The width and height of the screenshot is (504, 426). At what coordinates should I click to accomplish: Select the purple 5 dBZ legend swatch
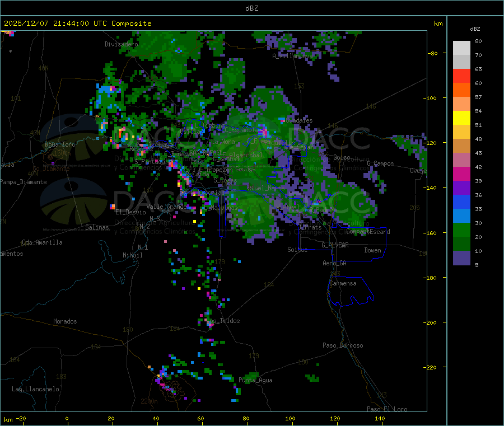(x=461, y=258)
